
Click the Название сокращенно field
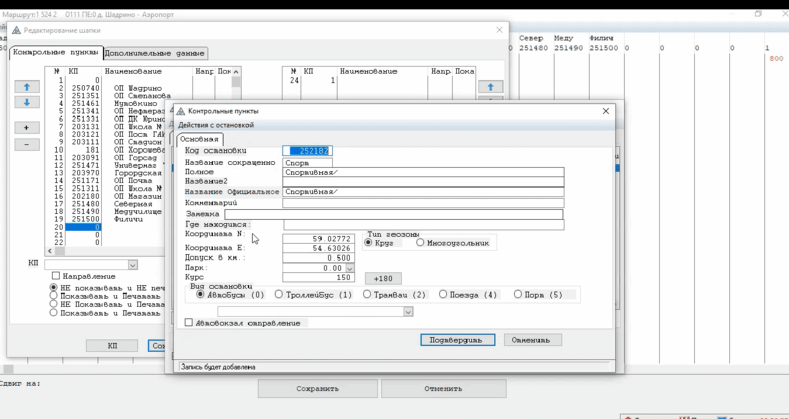pyautogui.click(x=307, y=163)
